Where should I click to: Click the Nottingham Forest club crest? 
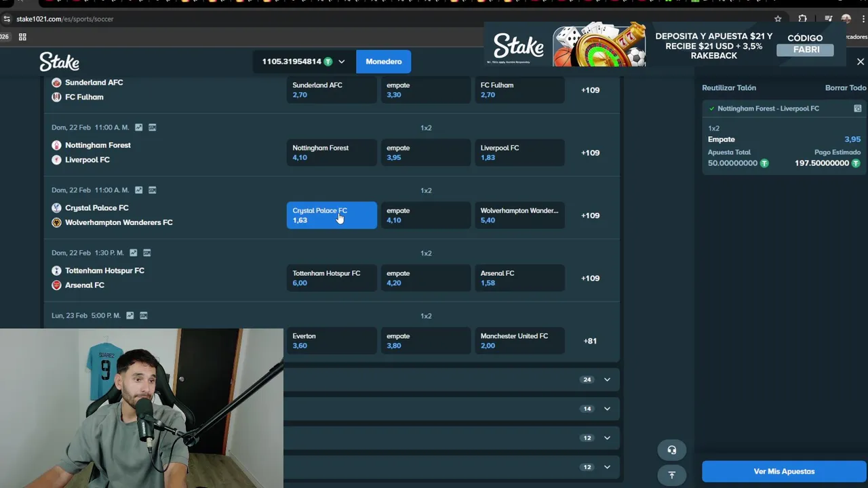point(56,145)
